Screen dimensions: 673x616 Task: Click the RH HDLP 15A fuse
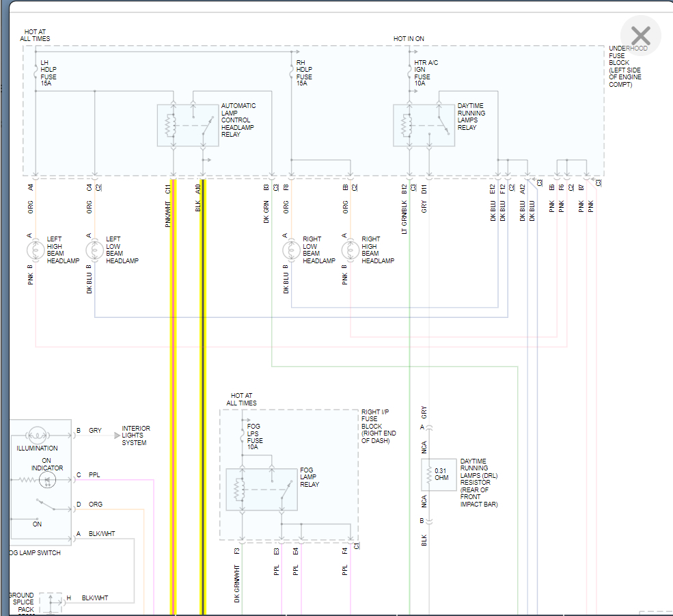[291, 71]
